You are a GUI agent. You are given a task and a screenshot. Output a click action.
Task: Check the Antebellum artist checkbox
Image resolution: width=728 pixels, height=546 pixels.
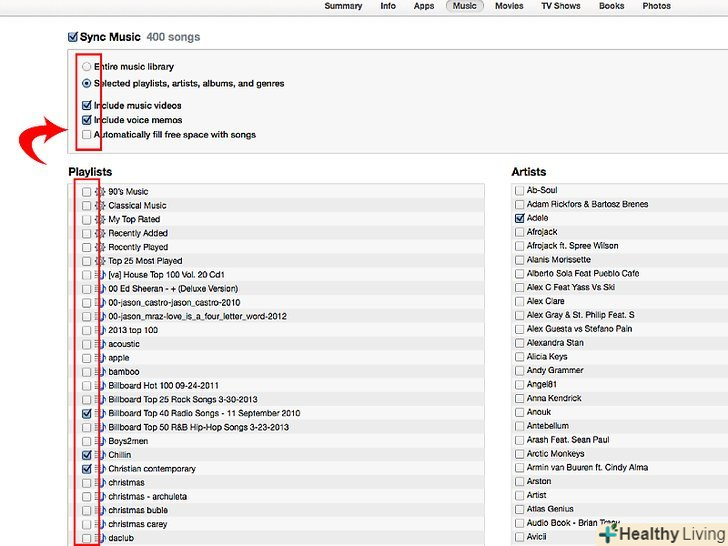click(520, 426)
